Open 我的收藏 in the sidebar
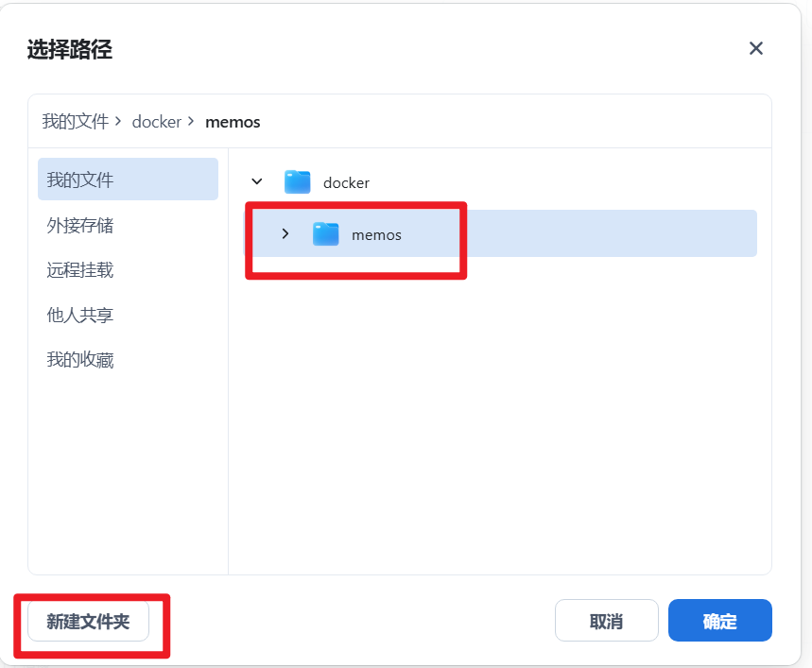 (x=80, y=360)
